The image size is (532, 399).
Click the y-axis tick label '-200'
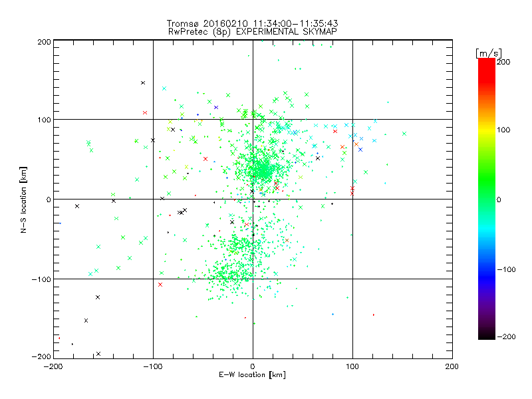coord(41,356)
